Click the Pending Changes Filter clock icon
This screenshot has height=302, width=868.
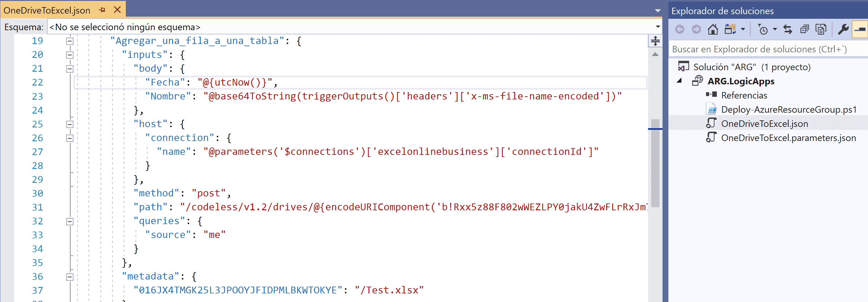[762, 29]
